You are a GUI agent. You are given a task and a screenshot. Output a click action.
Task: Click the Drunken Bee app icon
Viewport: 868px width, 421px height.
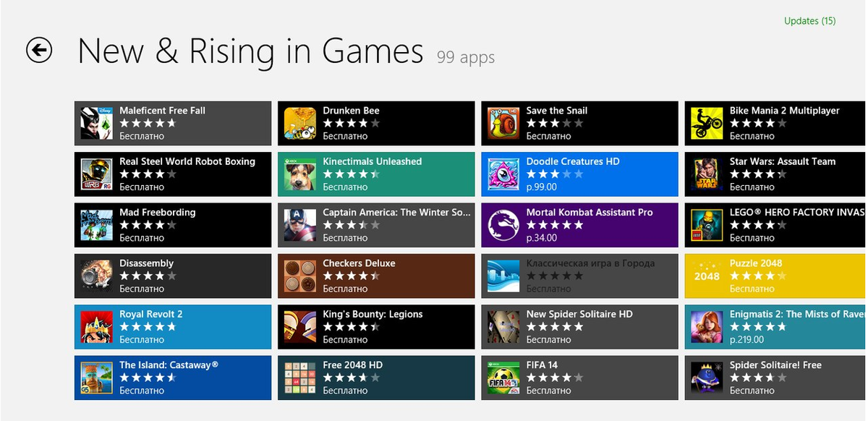click(x=300, y=123)
